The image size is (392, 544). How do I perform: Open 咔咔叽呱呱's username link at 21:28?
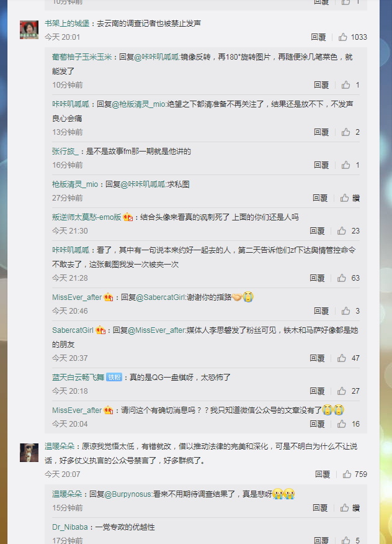pyautogui.click(x=71, y=250)
